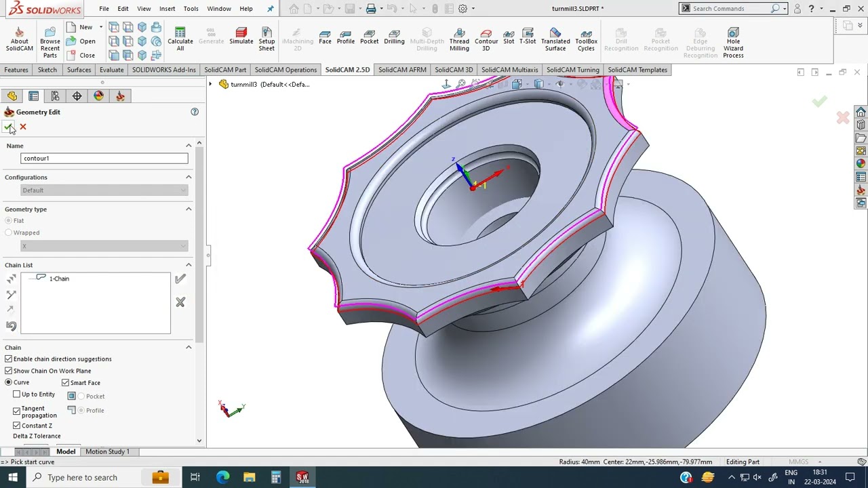Launch Hole Wizard Process
This screenshot has height=488, width=868.
pos(733,43)
